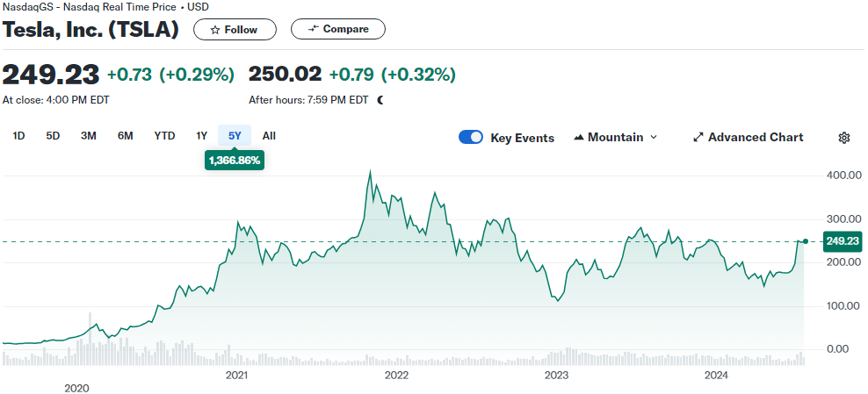Click the star icon to follow TSLA

213,30
